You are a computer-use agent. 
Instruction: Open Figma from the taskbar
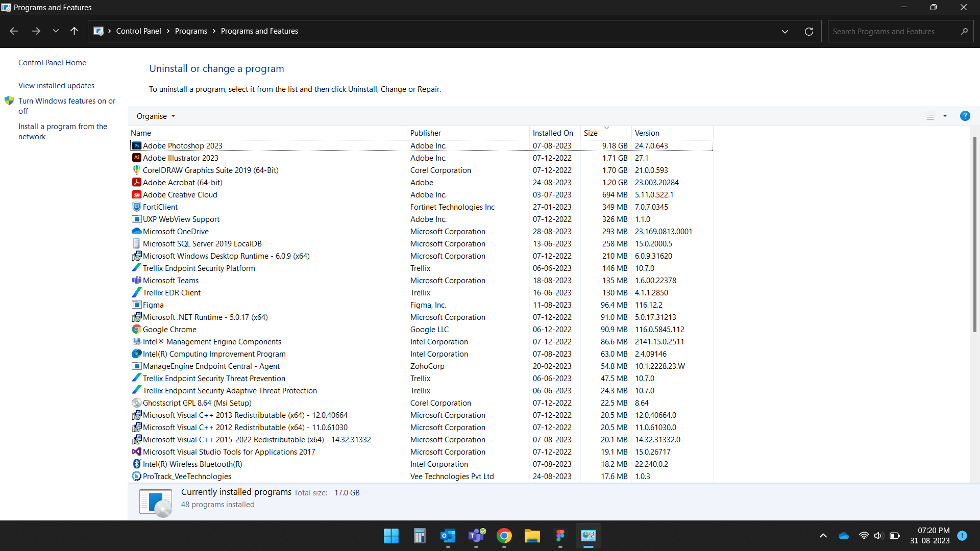pos(560,536)
